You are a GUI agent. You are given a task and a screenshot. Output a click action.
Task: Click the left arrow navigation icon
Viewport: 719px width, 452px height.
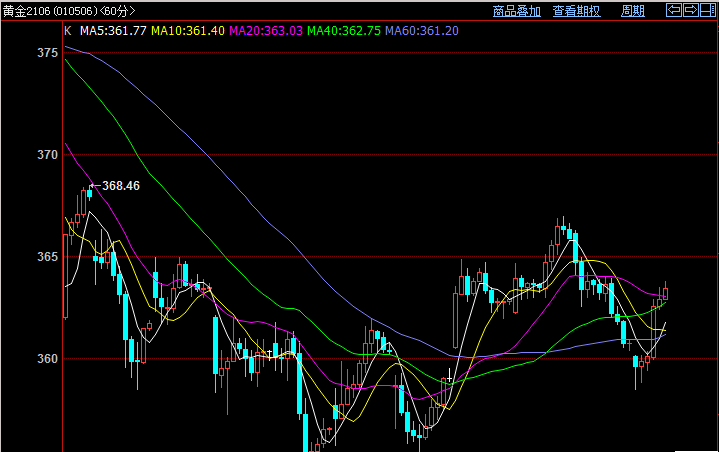pos(674,10)
